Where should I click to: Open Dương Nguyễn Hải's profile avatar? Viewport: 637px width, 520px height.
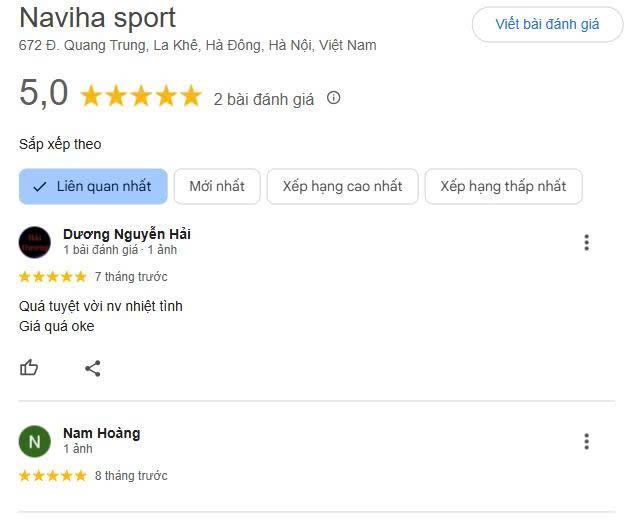pyautogui.click(x=35, y=242)
